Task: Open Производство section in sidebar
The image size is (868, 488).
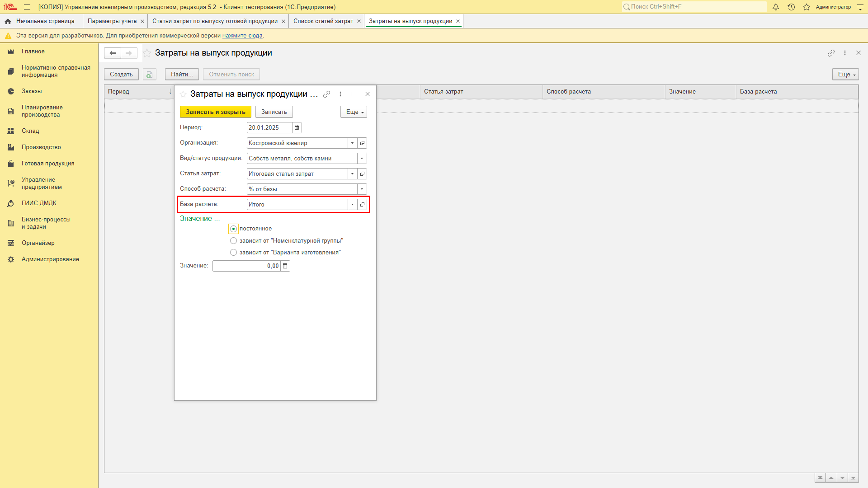Action: (x=41, y=147)
